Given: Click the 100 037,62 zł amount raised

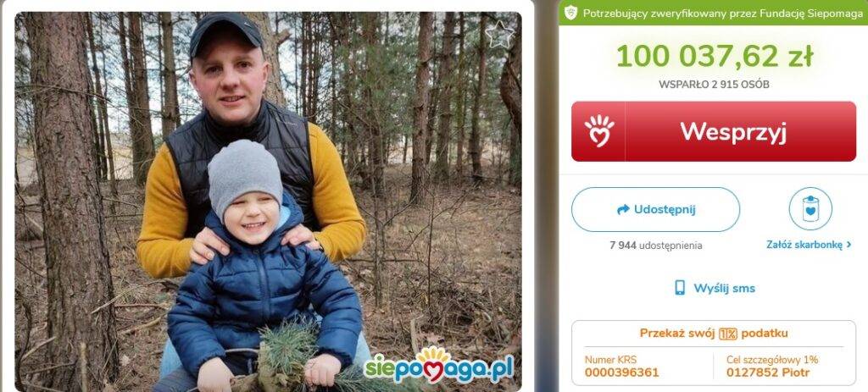Looking at the screenshot, I should click(x=714, y=57).
